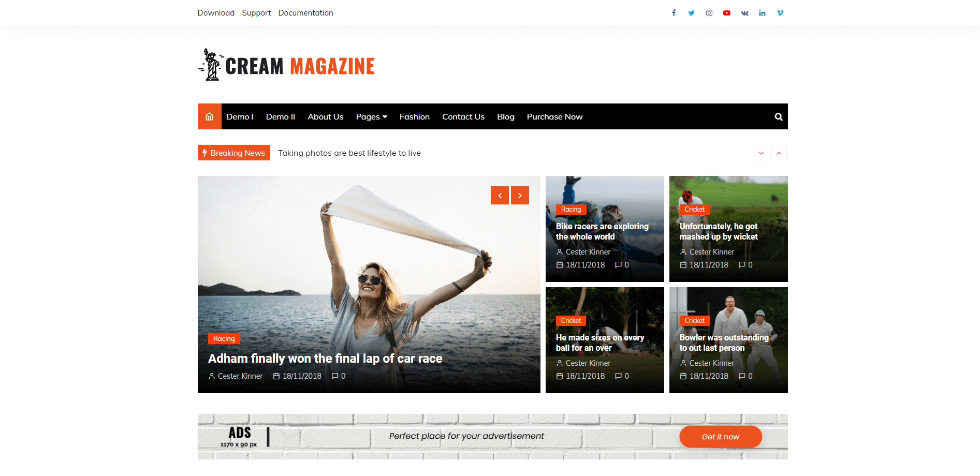Open He made sixes on every ball headline
This screenshot has width=980, height=476.
click(600, 343)
